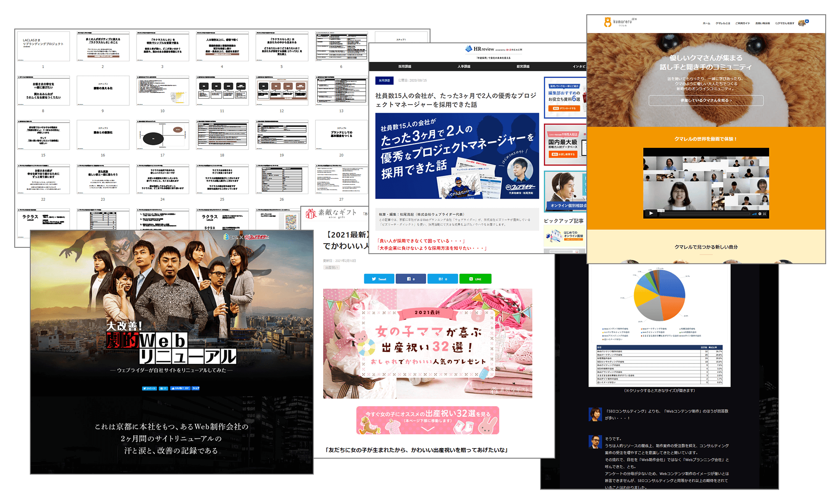Click Hatena B! share button
840x504 pixels.
tap(443, 279)
